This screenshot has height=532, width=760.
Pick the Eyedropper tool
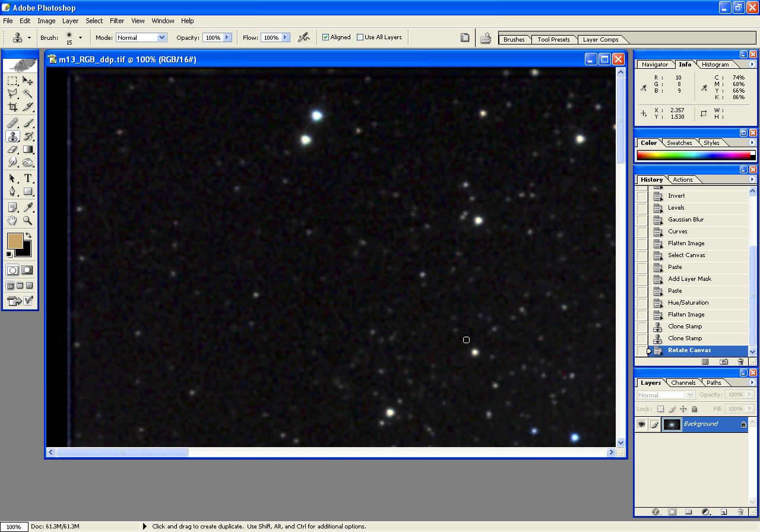(27, 207)
